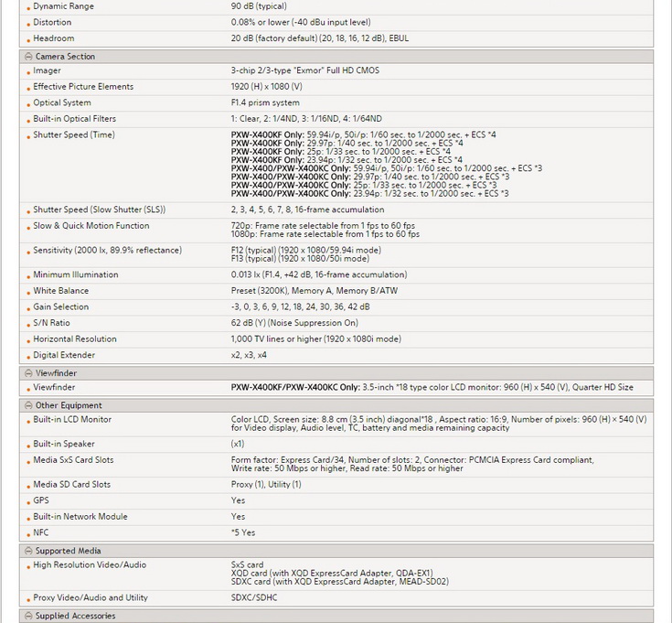Select the High Resolution Video/Audio label
The height and width of the screenshot is (623, 672).
click(90, 565)
